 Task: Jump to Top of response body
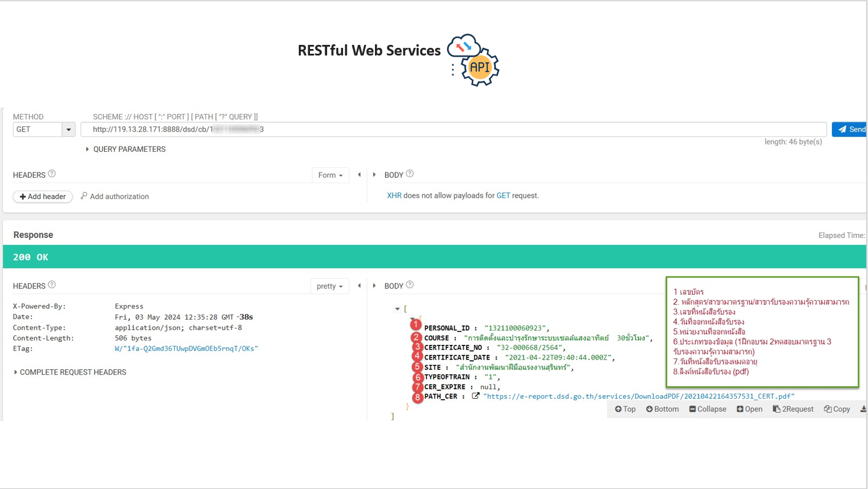pyautogui.click(x=625, y=409)
